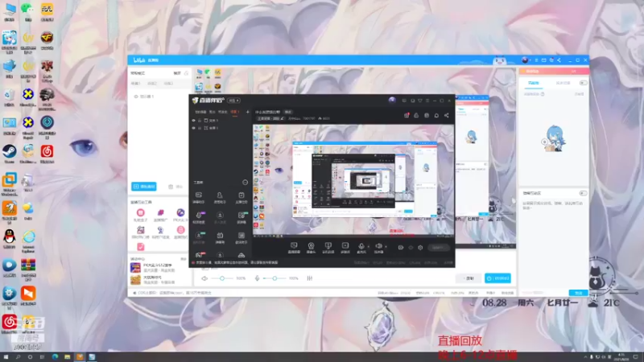Toggle the eye icon of second dark-app source
The height and width of the screenshot is (362, 644).
click(194, 128)
